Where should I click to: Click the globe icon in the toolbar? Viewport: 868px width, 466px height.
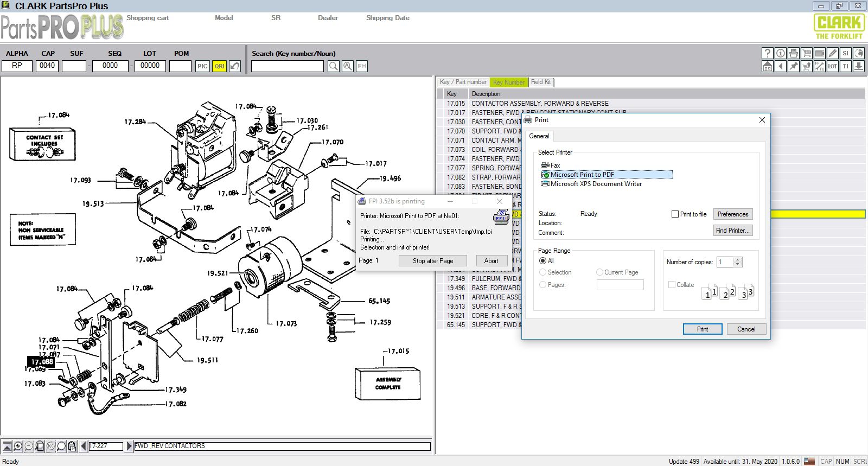[859, 53]
